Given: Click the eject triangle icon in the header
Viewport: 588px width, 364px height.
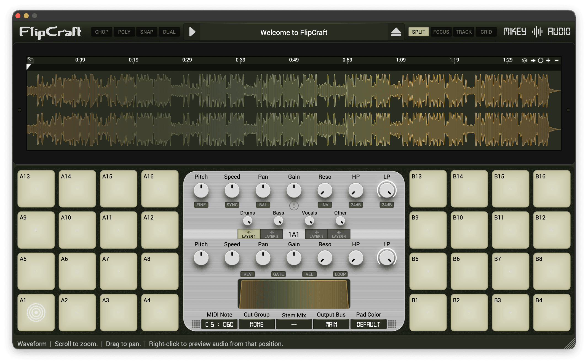Looking at the screenshot, I should tap(396, 32).
